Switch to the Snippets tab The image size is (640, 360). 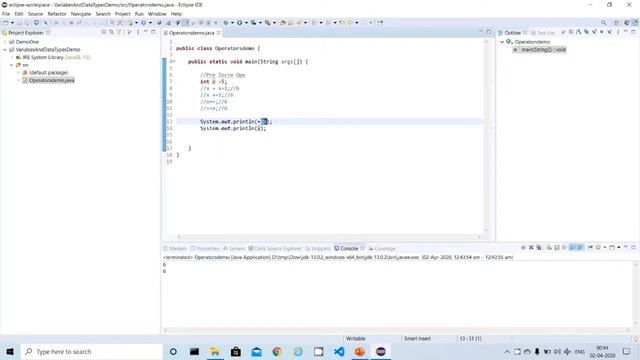[x=318, y=248]
